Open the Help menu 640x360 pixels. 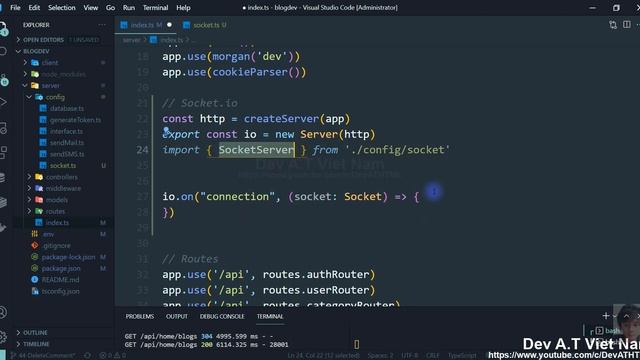point(183,7)
